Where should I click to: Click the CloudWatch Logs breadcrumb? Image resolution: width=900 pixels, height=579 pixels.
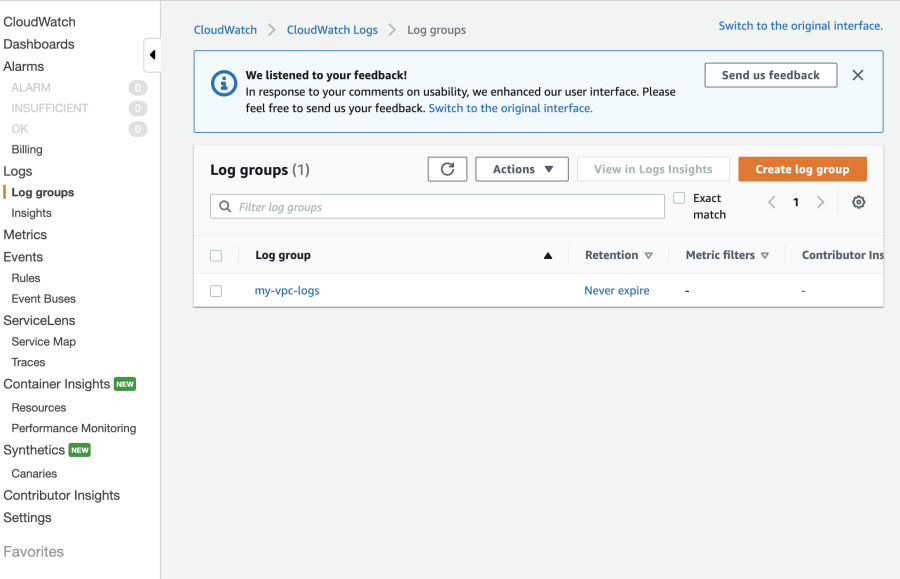(332, 30)
